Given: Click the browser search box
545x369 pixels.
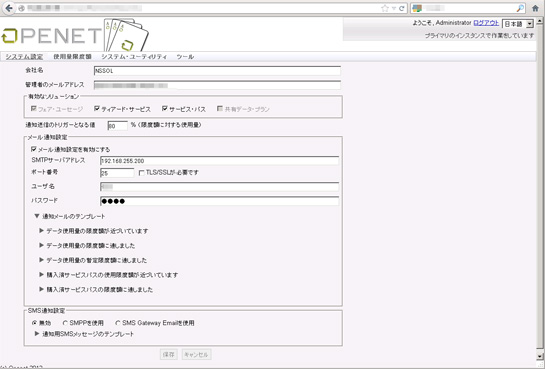Looking at the screenshot, I should coord(467,8).
